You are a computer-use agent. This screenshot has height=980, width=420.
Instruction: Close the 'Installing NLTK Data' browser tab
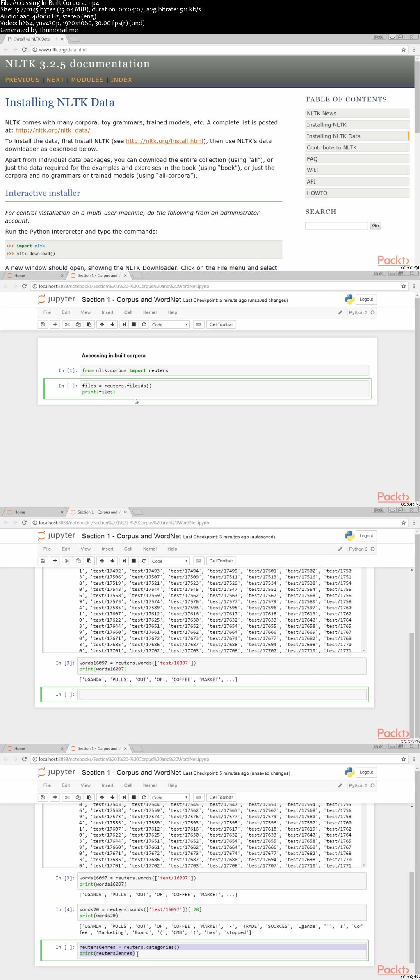click(62, 39)
